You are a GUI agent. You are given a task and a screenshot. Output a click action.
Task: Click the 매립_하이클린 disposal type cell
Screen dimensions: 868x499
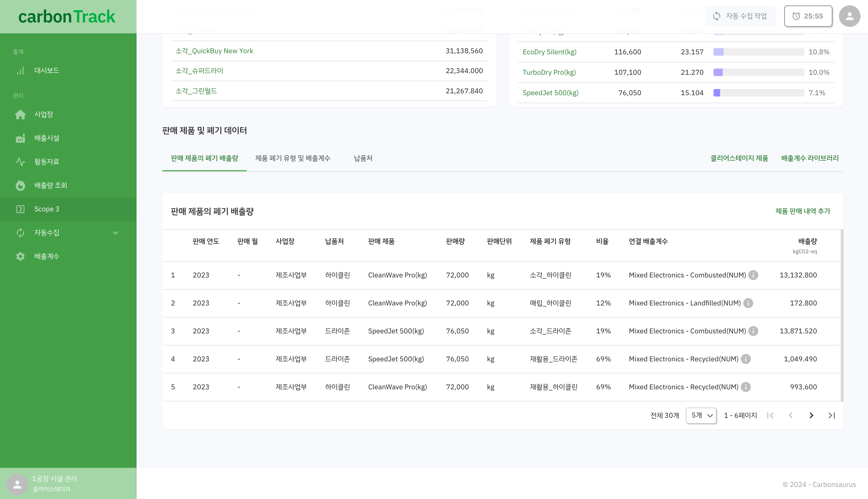(550, 303)
